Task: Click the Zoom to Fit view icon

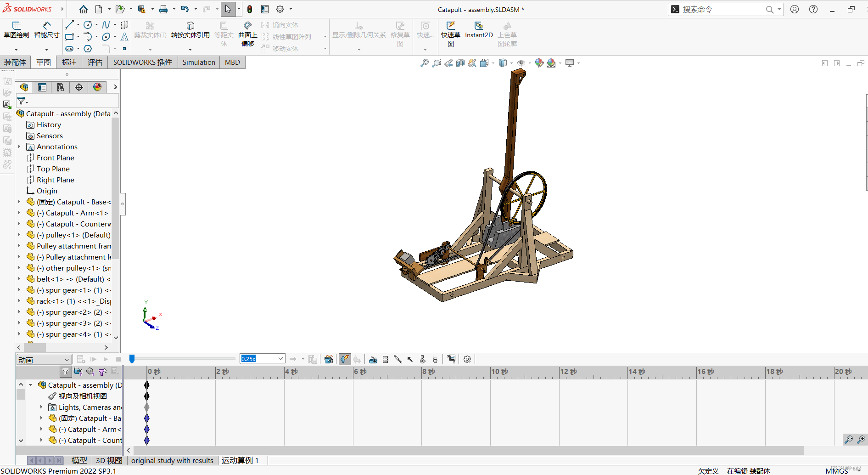Action: click(x=424, y=63)
